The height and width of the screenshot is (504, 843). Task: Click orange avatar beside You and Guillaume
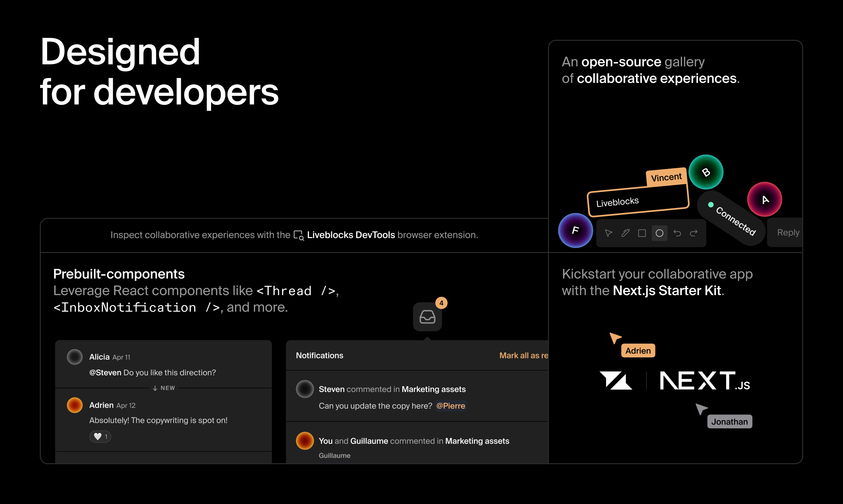coord(305,441)
